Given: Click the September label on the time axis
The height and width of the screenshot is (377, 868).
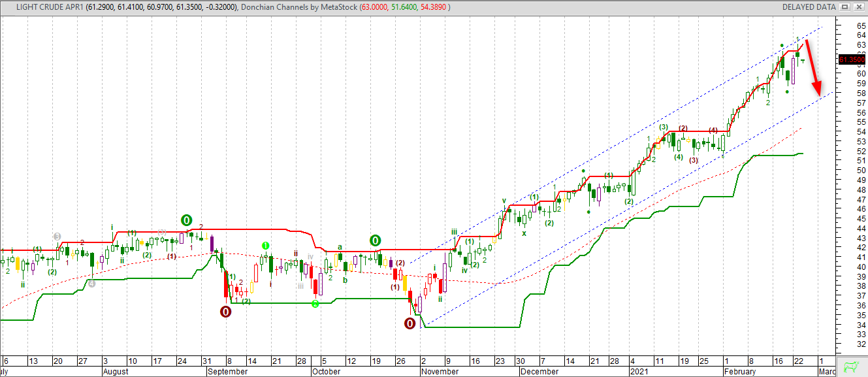Looking at the screenshot, I should (x=227, y=372).
